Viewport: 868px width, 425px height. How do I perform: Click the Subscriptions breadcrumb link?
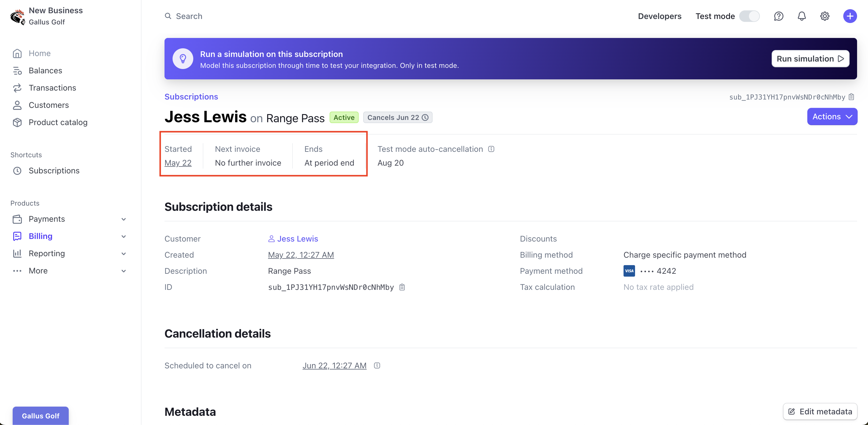click(x=191, y=97)
